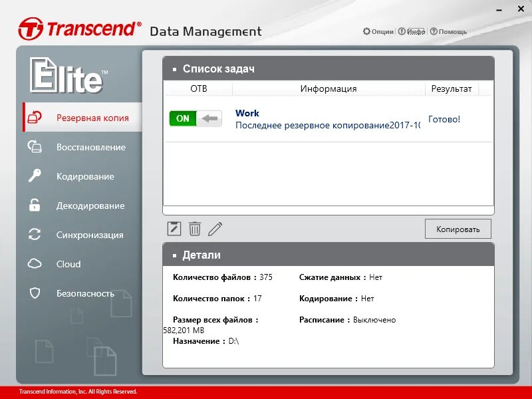The height and width of the screenshot is (399, 532).
Task: Click the Transcend logo
Action: tap(80, 29)
